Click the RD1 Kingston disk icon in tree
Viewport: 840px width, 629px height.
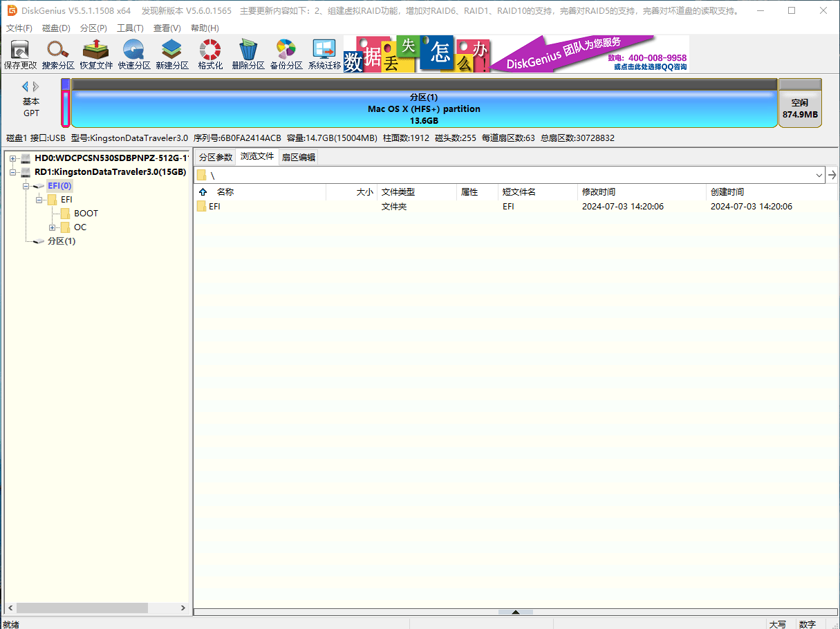[26, 172]
